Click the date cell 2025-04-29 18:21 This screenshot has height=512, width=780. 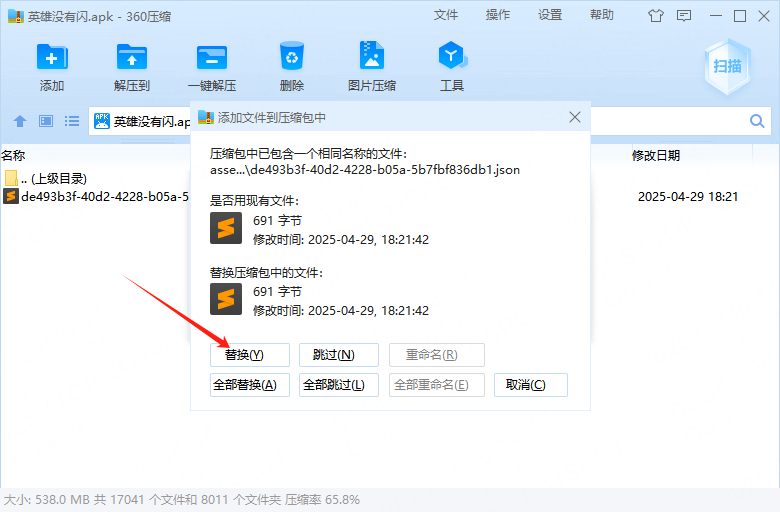(688, 197)
